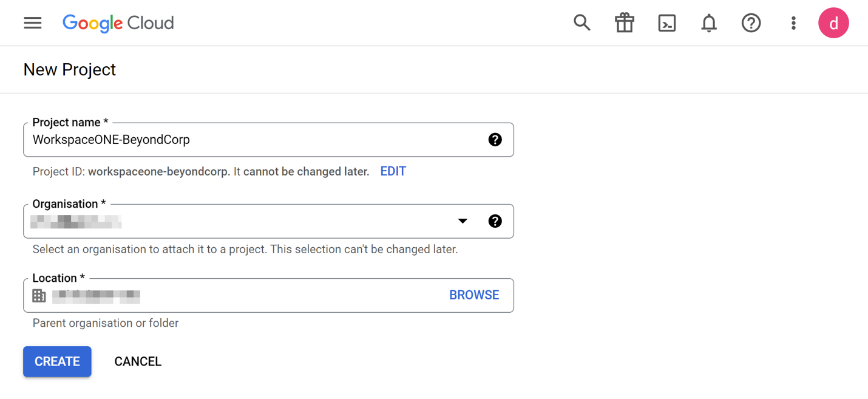Open the search magnifier icon
The height and width of the screenshot is (399, 868).
581,23
